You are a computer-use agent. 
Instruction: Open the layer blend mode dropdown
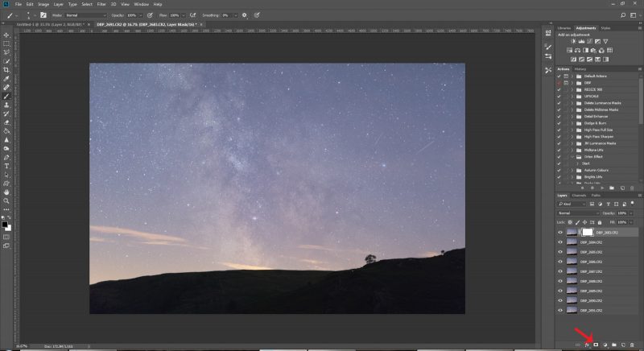[x=578, y=213]
